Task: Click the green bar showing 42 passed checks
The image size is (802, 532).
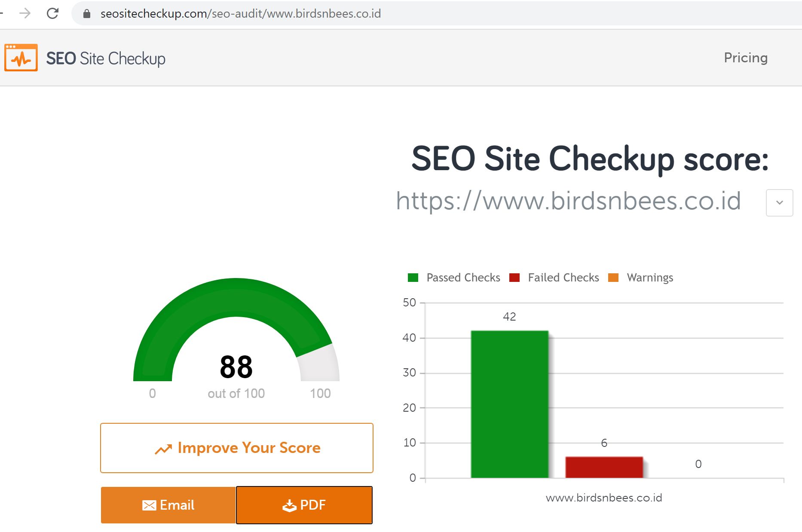Action: click(x=510, y=404)
